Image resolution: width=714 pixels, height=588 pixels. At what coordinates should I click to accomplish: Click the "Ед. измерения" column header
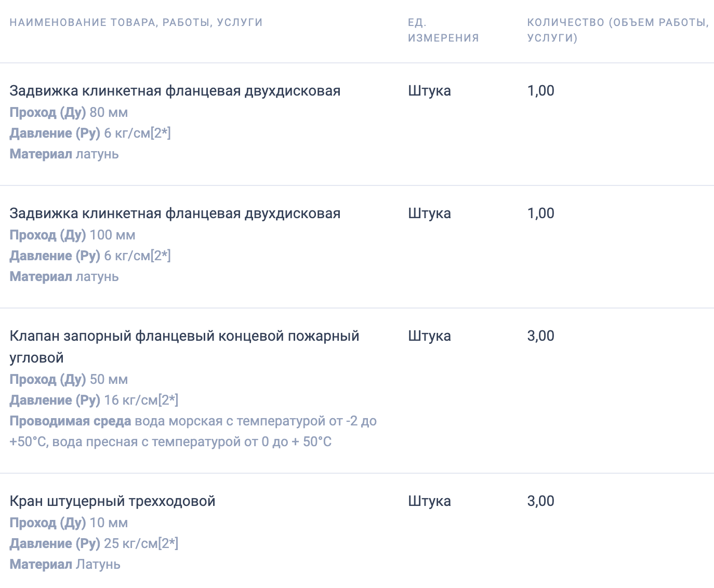click(443, 30)
